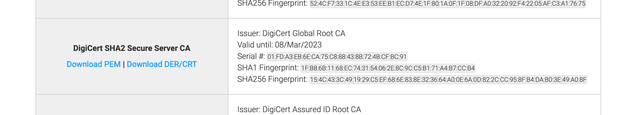Click the 08/Mar/2023 expiry date
The width and height of the screenshot is (644, 115).
(298, 45)
